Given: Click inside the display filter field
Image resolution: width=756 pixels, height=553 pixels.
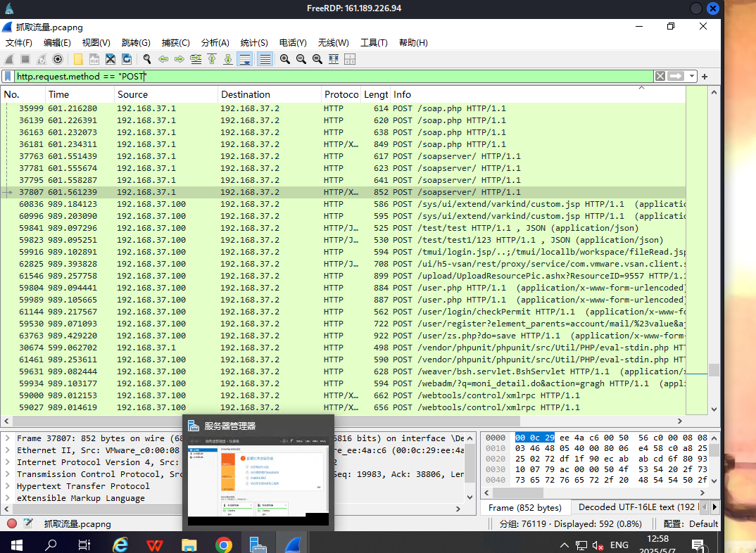Looking at the screenshot, I should 334,76.
